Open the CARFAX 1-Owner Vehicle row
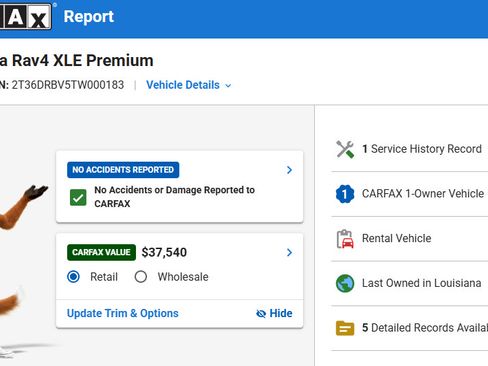Viewport: 488px width, 366px height. click(410, 194)
